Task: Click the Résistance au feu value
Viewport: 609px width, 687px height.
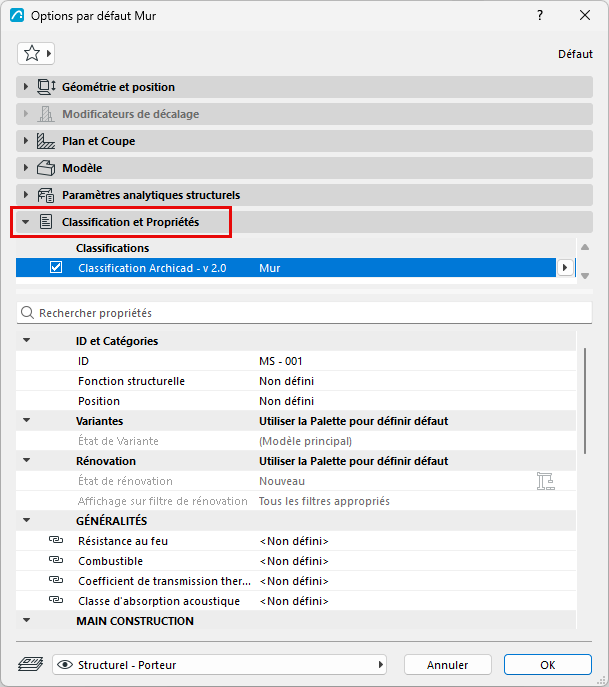Action: pyautogui.click(x=294, y=541)
